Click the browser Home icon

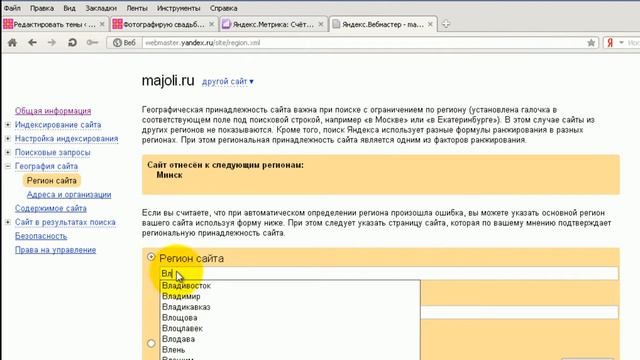tap(12, 42)
